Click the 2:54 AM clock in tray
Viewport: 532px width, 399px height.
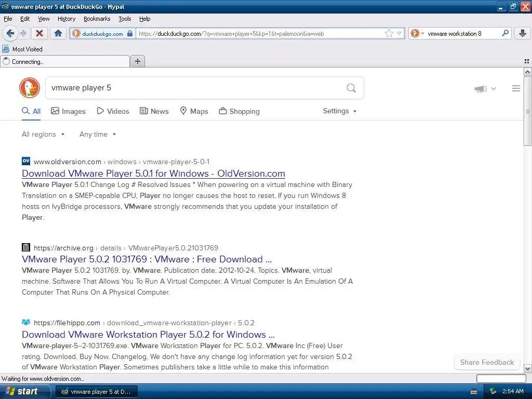(x=513, y=392)
